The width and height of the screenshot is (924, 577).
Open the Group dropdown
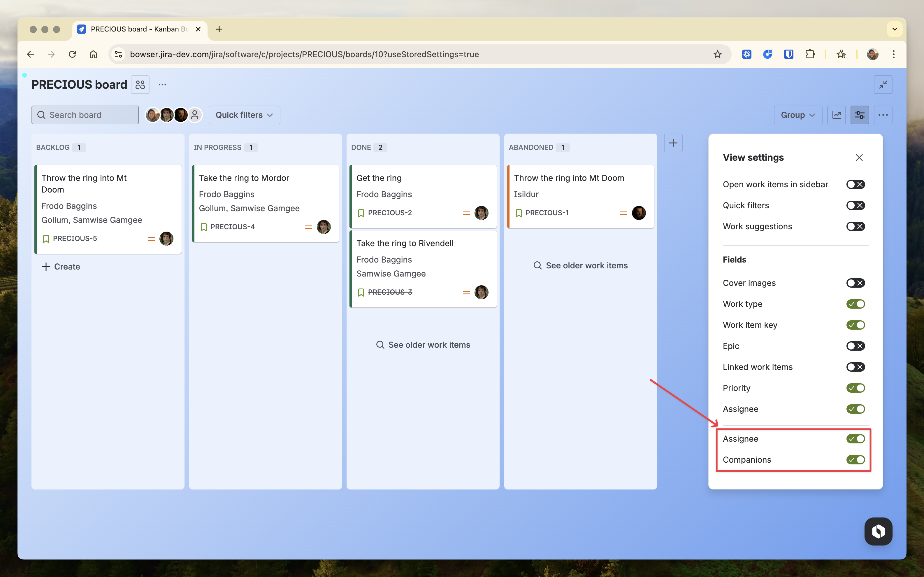pyautogui.click(x=798, y=115)
